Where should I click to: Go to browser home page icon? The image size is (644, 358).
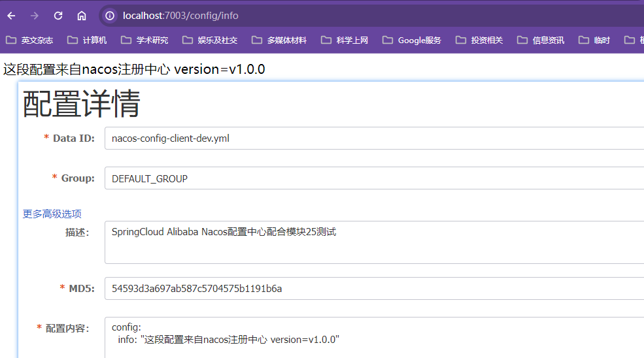[x=82, y=16]
